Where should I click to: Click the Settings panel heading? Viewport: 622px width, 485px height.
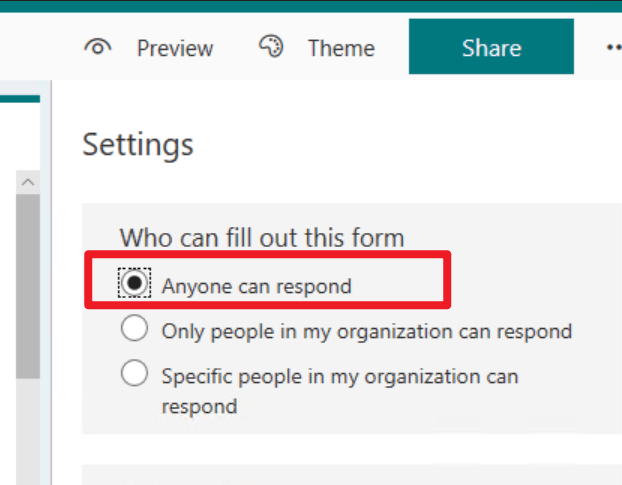(138, 145)
